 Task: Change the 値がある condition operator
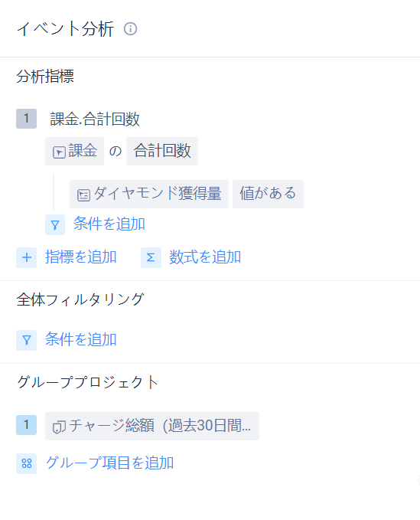pos(268,194)
